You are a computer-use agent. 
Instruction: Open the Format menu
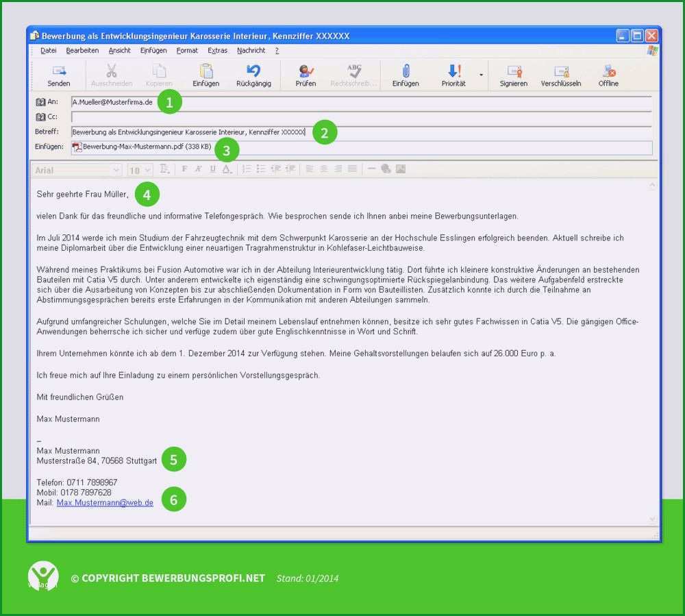[187, 51]
